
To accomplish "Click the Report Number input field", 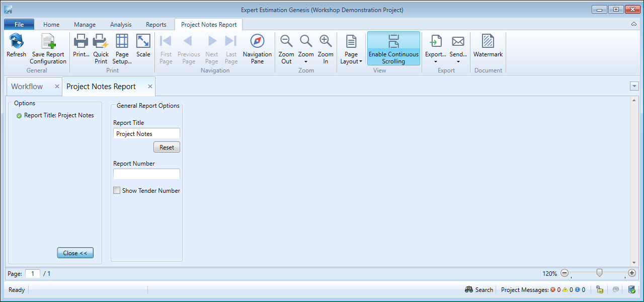I will tap(146, 174).
